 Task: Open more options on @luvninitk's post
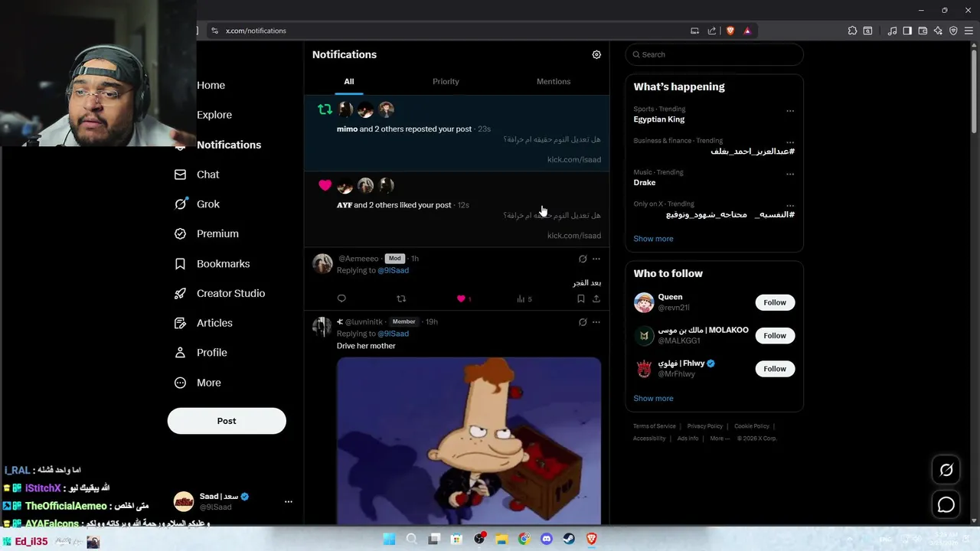tap(596, 322)
